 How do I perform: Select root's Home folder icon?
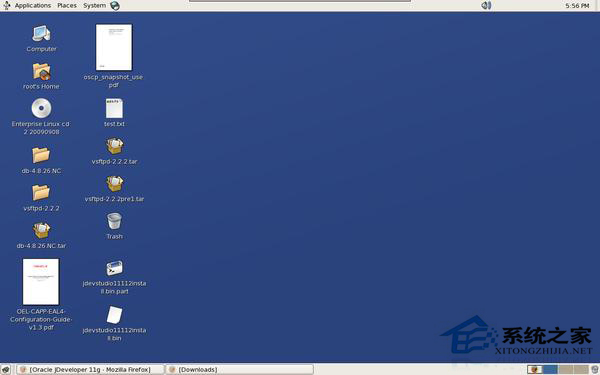(x=41, y=72)
